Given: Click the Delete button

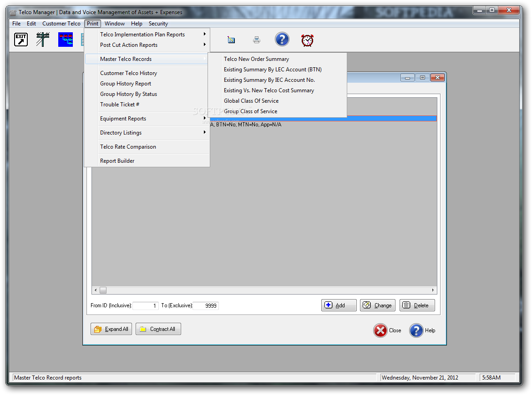Looking at the screenshot, I should [417, 305].
